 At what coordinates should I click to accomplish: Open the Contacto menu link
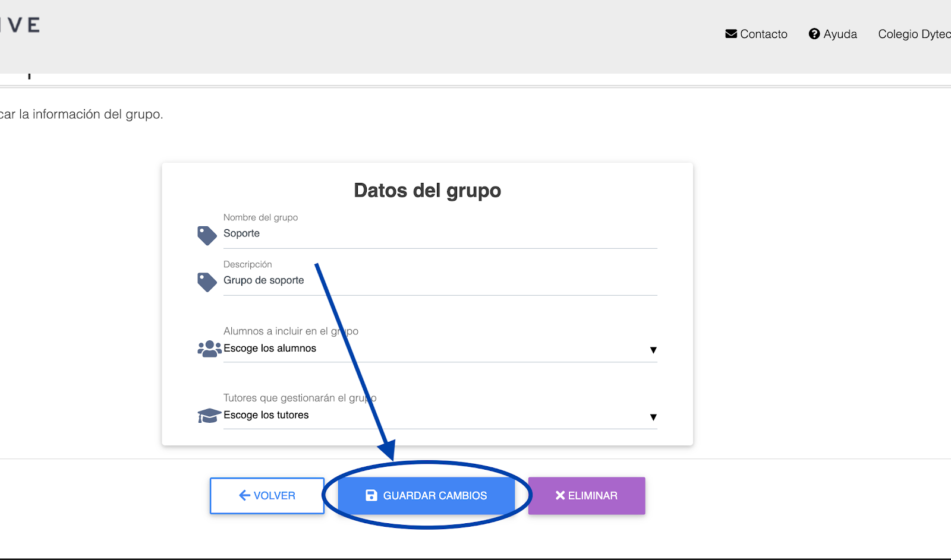pos(763,34)
